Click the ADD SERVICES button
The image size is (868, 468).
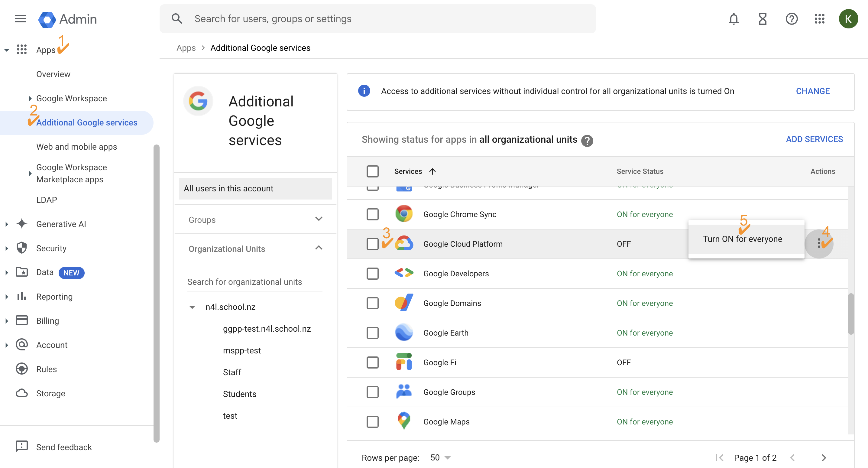tap(815, 139)
